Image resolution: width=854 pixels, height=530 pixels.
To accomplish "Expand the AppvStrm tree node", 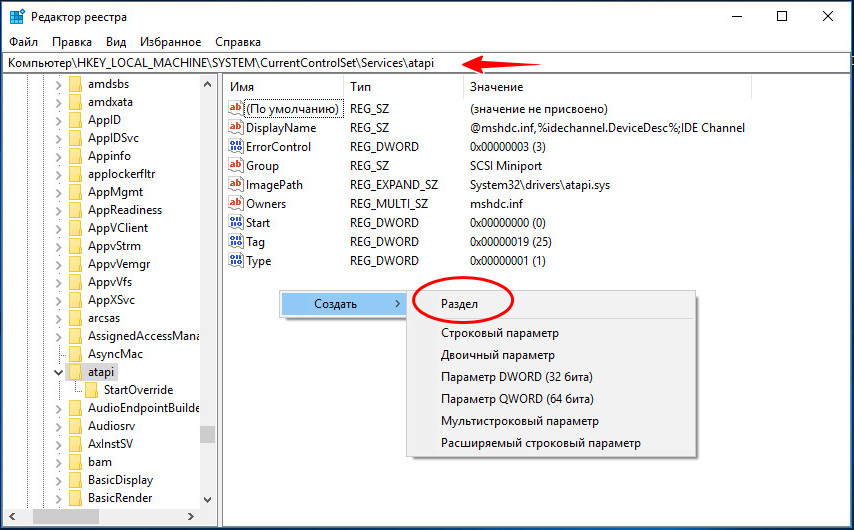I will point(58,247).
